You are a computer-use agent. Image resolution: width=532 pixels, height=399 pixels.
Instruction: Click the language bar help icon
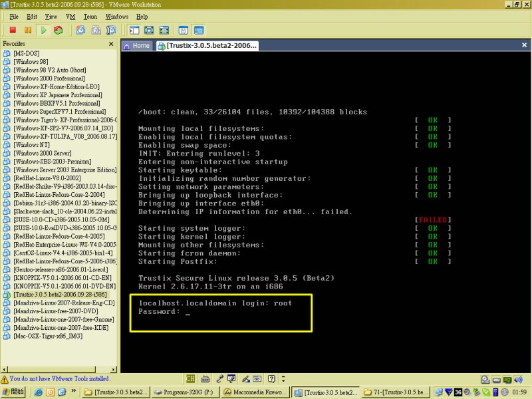[271, 378]
